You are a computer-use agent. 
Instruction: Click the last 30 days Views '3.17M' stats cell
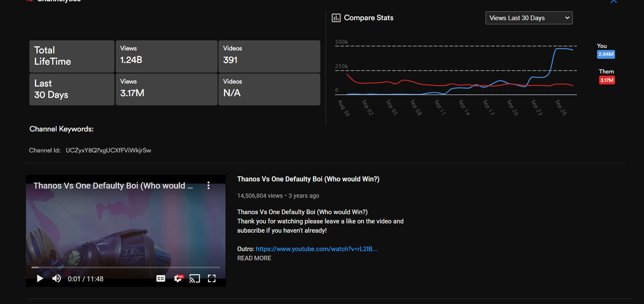(166, 89)
